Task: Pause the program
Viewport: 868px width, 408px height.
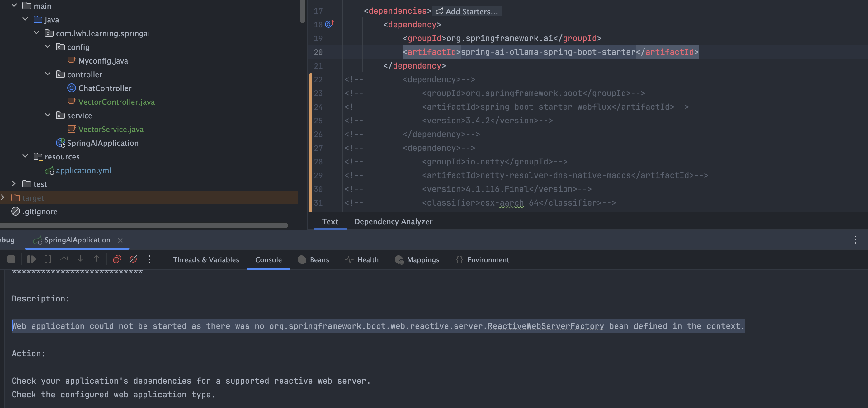Action: (48, 259)
